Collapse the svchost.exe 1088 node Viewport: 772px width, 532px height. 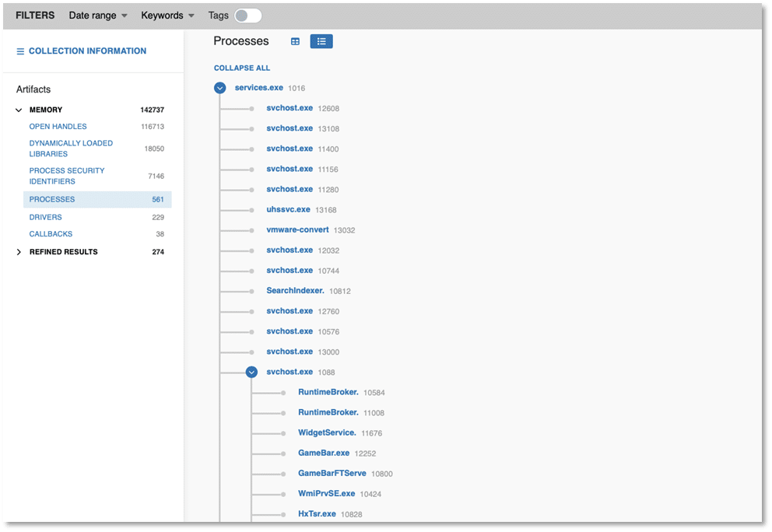point(251,372)
